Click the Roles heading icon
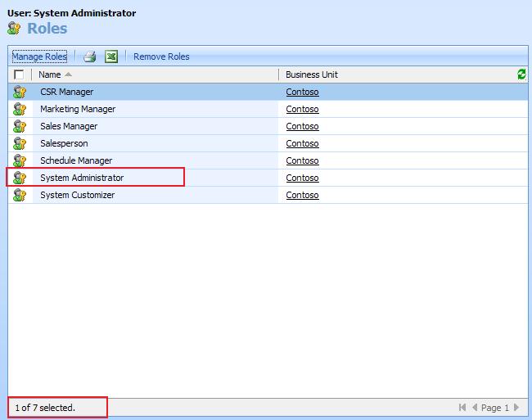Viewport: 532px width, 420px height. [x=14, y=28]
